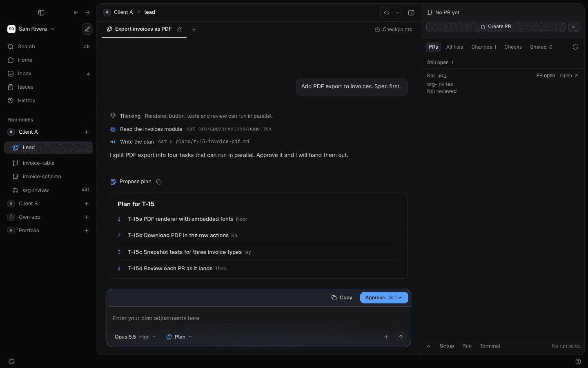Open the Terminal tab
The image size is (588, 368).
(490, 346)
